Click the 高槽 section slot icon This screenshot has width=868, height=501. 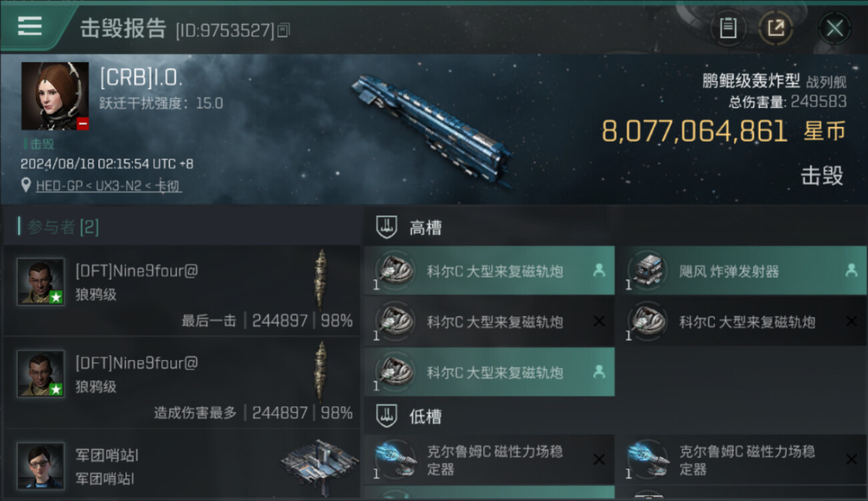point(387,228)
